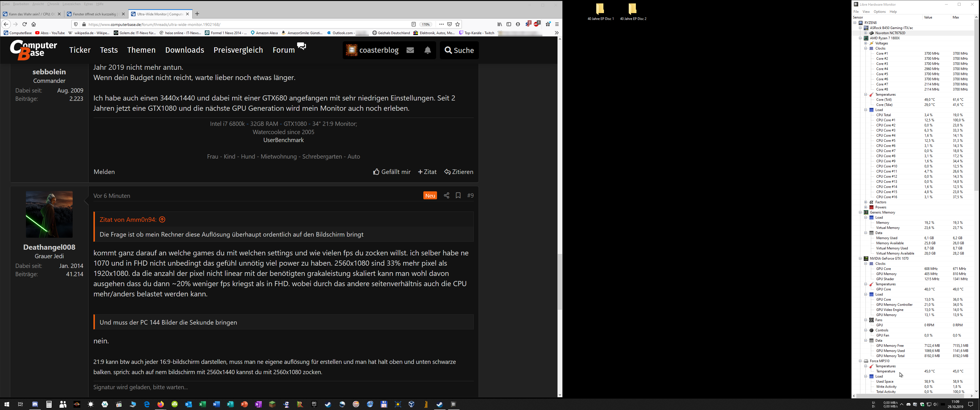
Task: Bookmark post #9 with bookmark icon
Action: click(458, 196)
